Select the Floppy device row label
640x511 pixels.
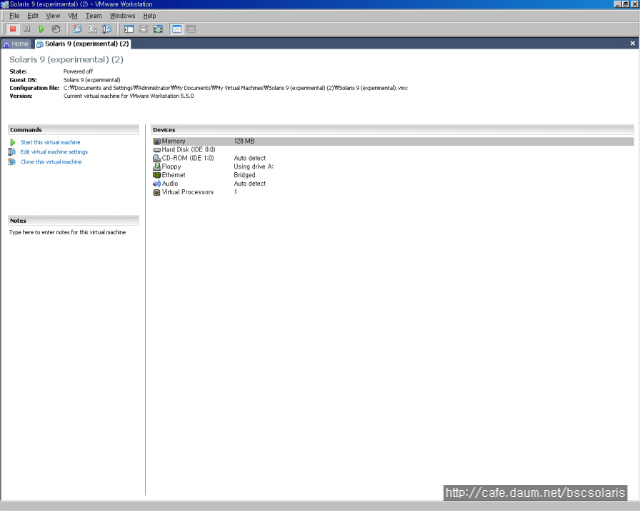[171, 167]
